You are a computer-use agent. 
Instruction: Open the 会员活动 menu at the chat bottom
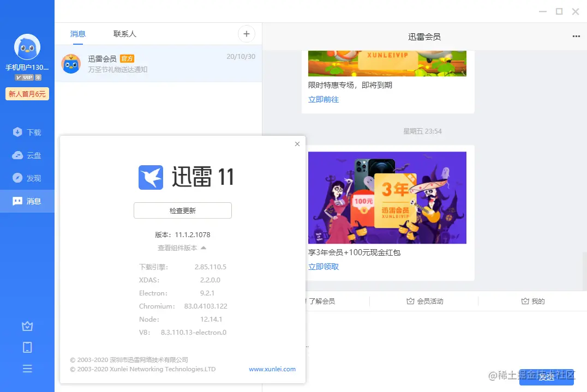424,301
